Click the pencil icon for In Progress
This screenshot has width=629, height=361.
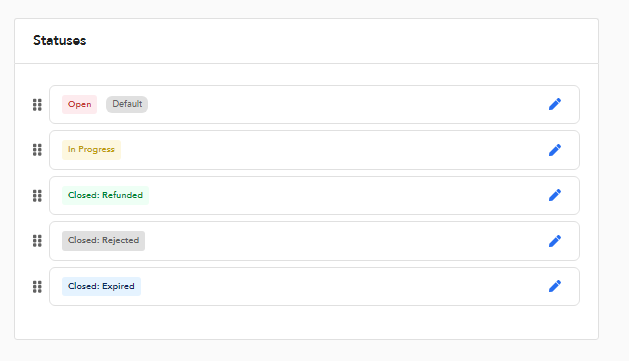(x=555, y=150)
